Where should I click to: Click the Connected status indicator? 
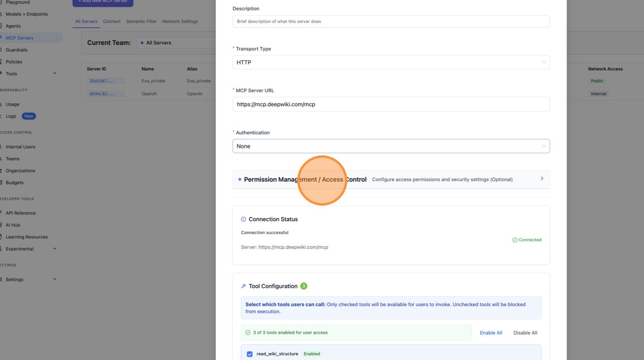click(527, 240)
